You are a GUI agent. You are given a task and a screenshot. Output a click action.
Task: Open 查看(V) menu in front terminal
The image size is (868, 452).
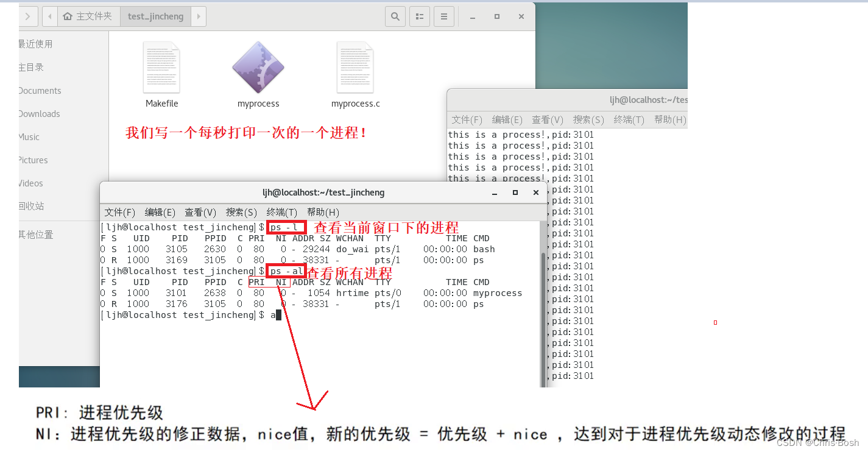point(200,212)
